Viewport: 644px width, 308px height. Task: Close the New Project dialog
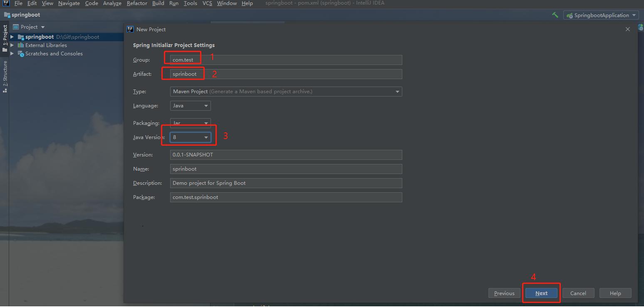[x=628, y=29]
